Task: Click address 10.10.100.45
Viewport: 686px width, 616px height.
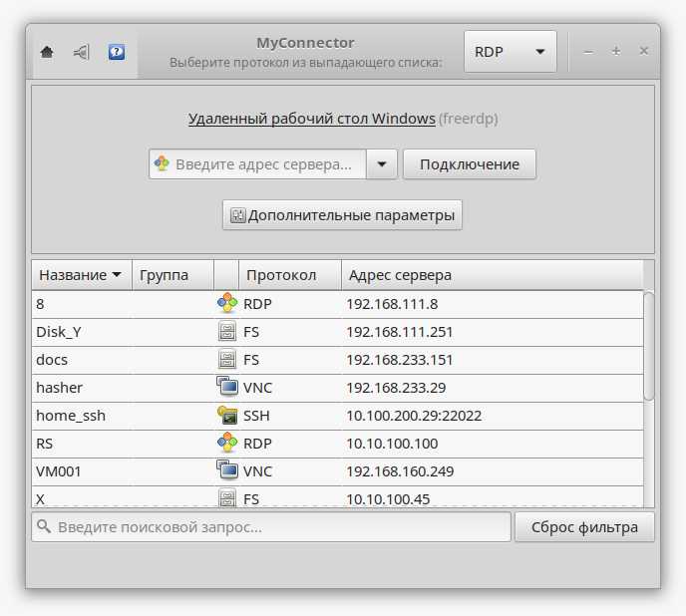Action: (388, 499)
